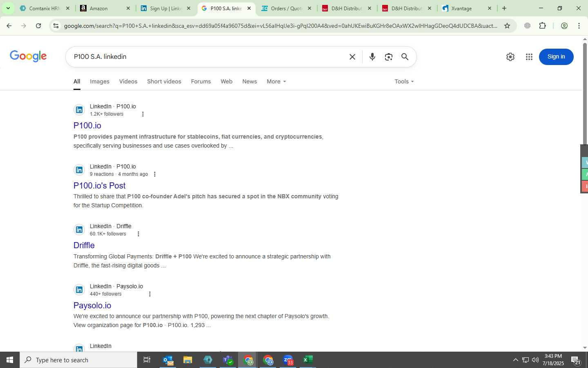The width and height of the screenshot is (588, 368).
Task: Switch to the Orders / Quotes browser tab
Action: (286, 8)
